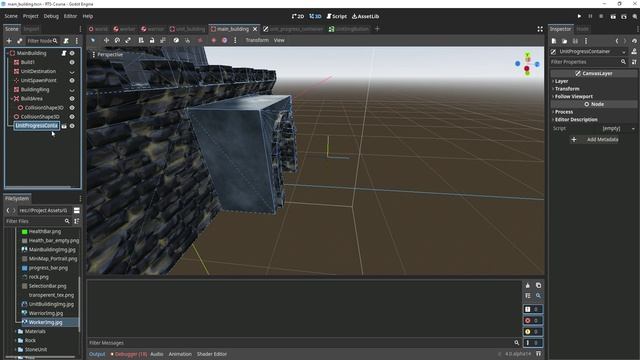Toggle visibility of the MainBuilding node
This screenshot has height=360, width=640.
click(72, 53)
